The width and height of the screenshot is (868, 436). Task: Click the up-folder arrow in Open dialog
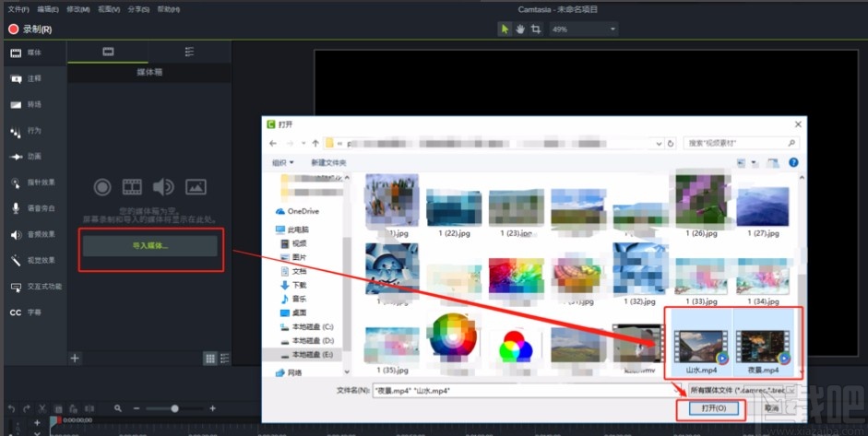point(315,143)
